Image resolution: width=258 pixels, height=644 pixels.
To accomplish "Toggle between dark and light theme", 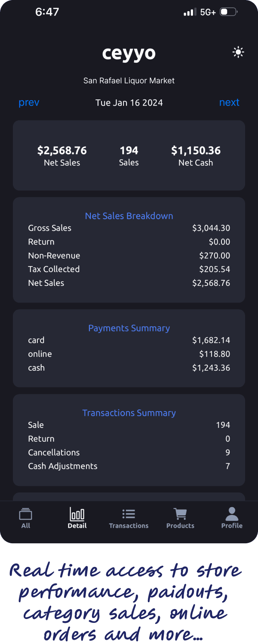I will pyautogui.click(x=238, y=52).
